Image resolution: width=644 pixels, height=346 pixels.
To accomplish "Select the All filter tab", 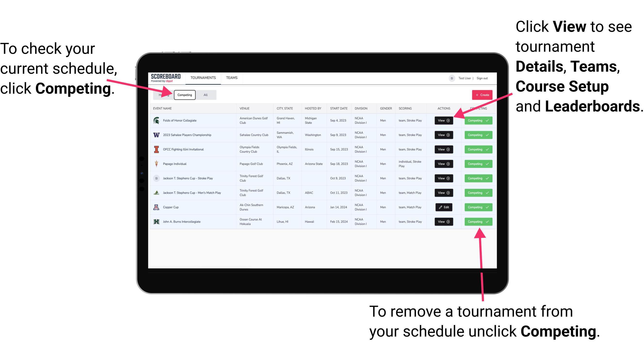I will pos(205,95).
